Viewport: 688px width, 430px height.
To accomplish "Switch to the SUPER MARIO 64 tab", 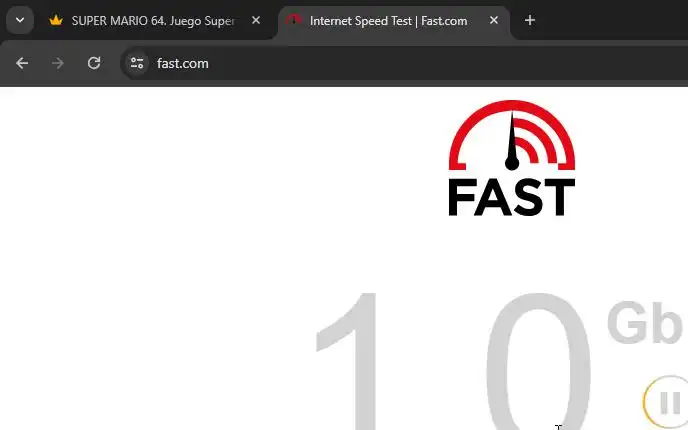I will coord(156,21).
